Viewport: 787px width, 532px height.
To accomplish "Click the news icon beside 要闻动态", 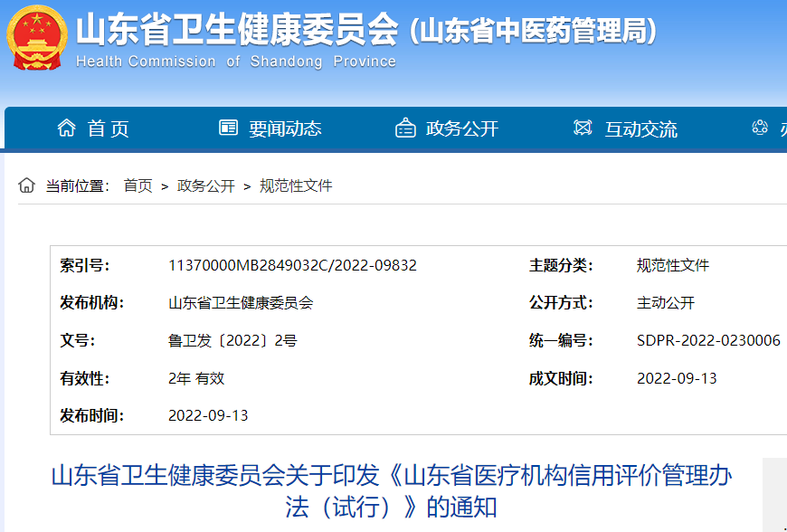I will point(229,128).
